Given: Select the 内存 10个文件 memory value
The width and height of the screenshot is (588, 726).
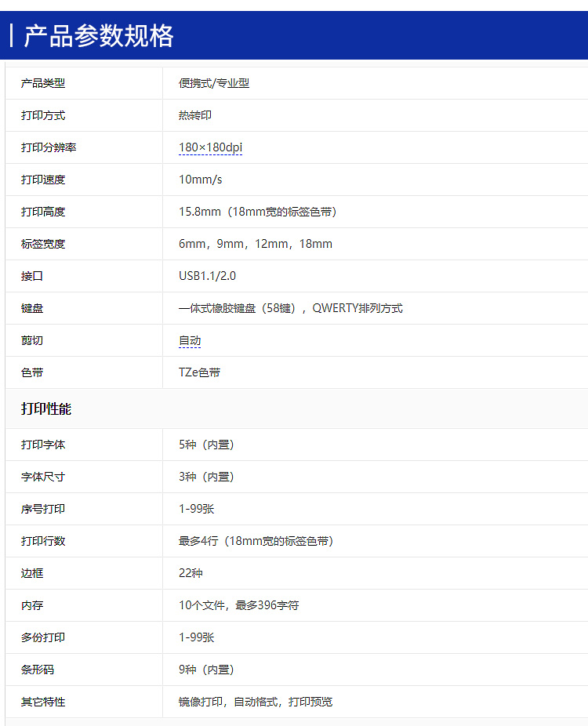Looking at the screenshot, I should [x=239, y=605].
